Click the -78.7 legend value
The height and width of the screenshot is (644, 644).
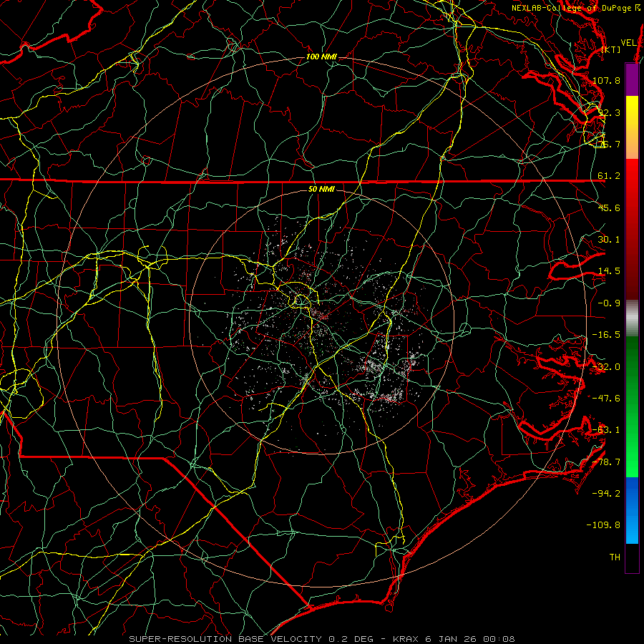606,462
